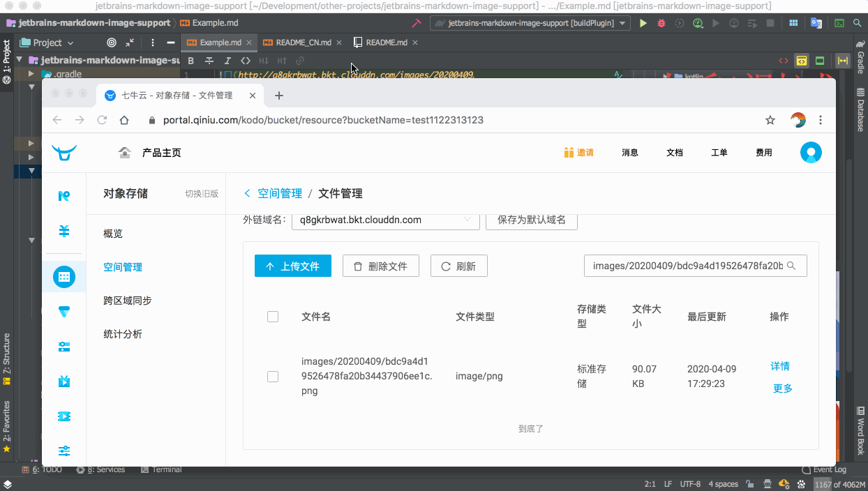Insert code span with angle-bracket icon
Screen dimensions: 868x491
(246, 61)
